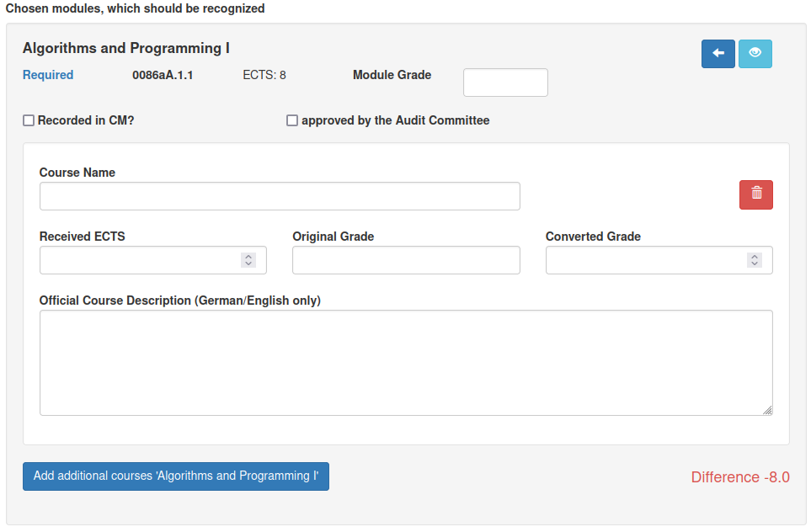
Task: Click the Official Course Description textarea
Action: [x=406, y=363]
